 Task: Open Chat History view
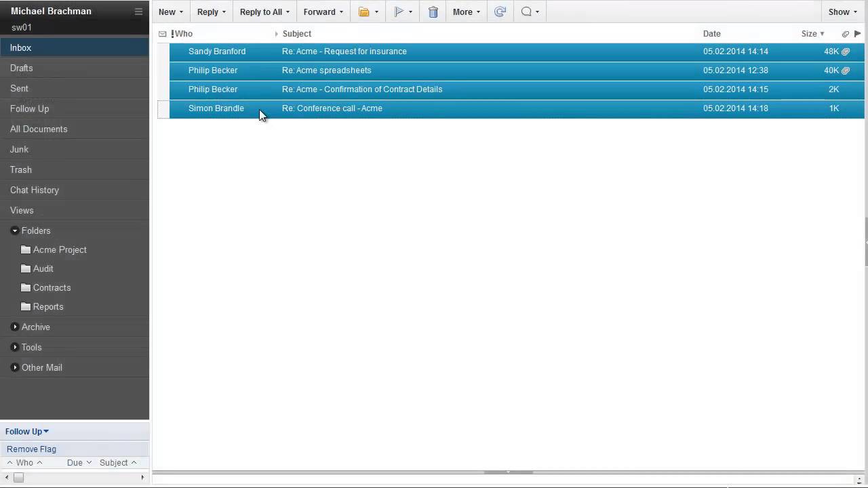75,190
